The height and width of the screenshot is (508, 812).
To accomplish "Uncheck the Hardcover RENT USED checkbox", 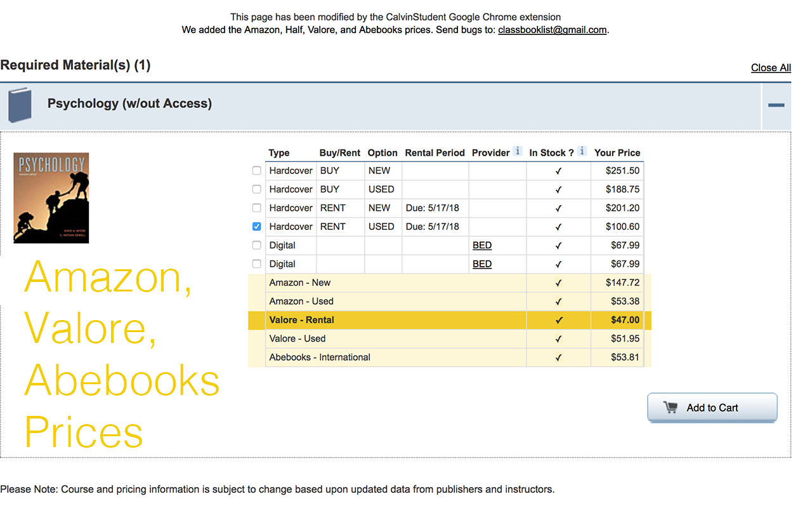I will point(256,226).
